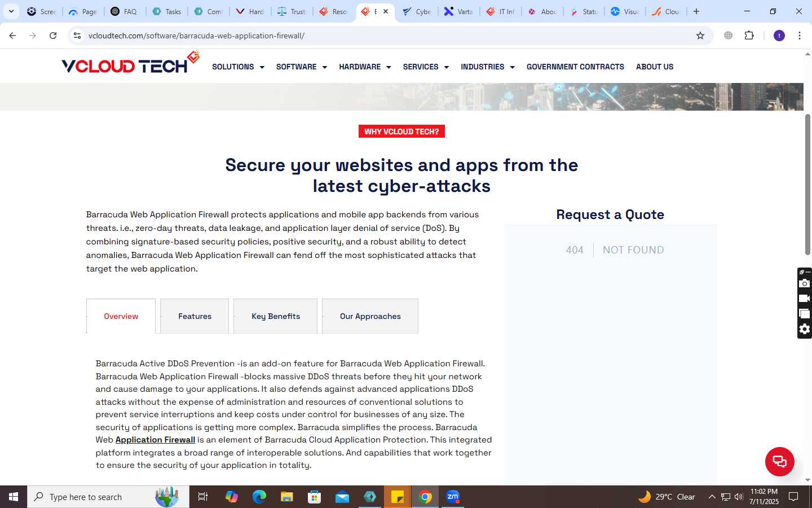Open GOVERNMENT CONTRACTS page
Screen dimensions: 812x508
pyautogui.click(x=575, y=67)
